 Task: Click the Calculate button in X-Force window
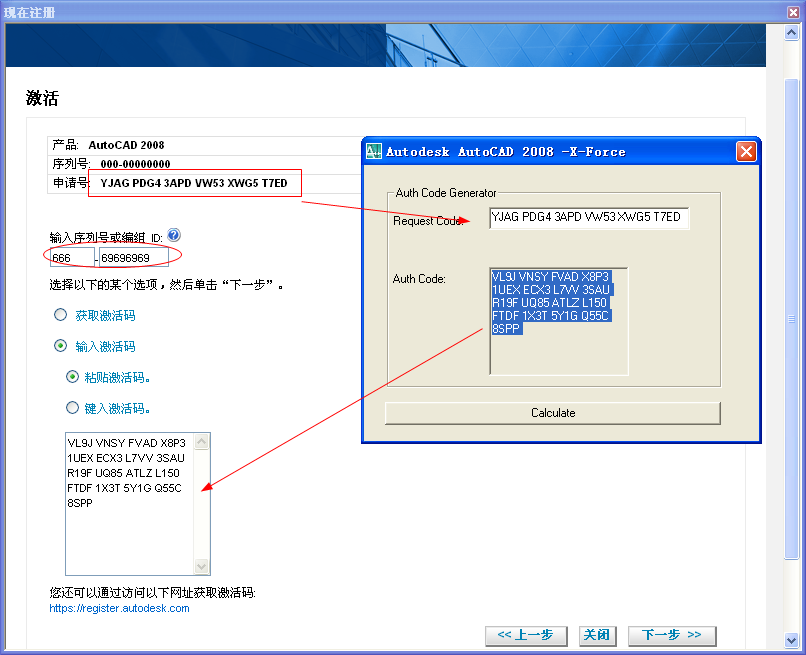(553, 413)
